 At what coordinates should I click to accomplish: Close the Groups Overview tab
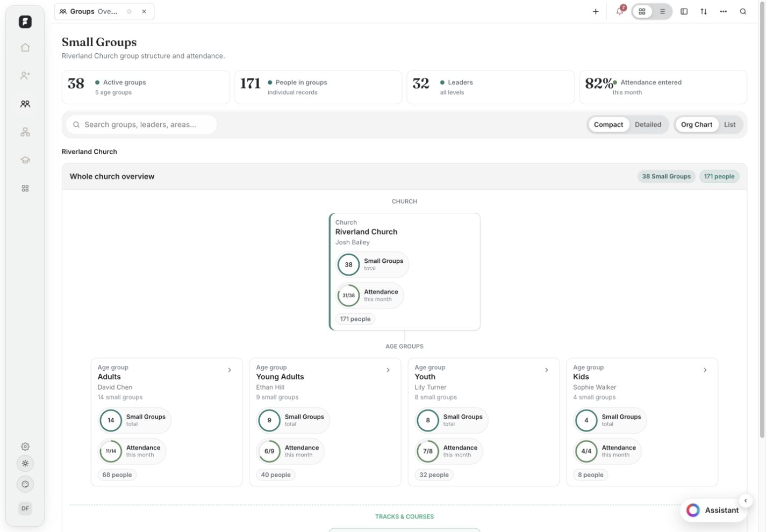pos(144,11)
